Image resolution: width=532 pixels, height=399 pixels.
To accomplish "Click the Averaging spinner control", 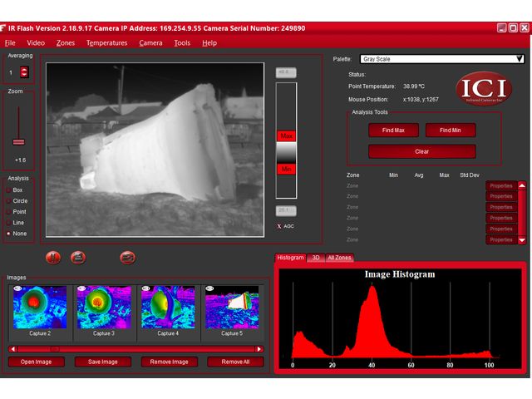I will pyautogui.click(x=24, y=72).
